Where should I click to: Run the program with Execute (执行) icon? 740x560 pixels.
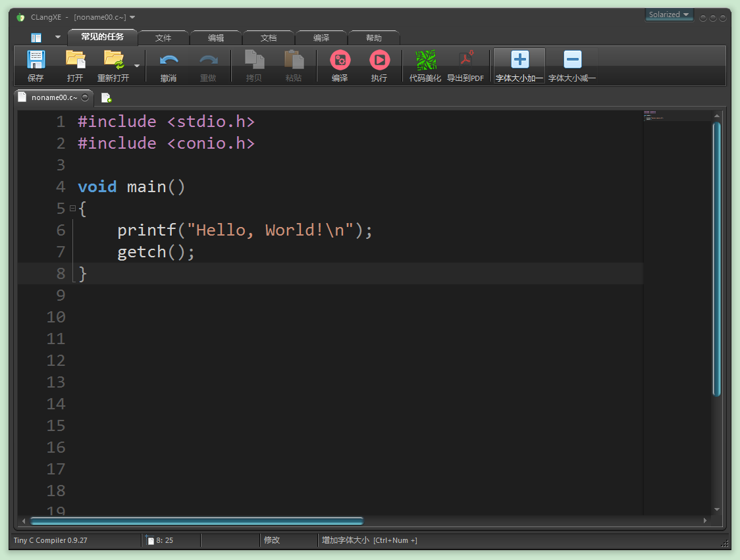click(x=379, y=60)
